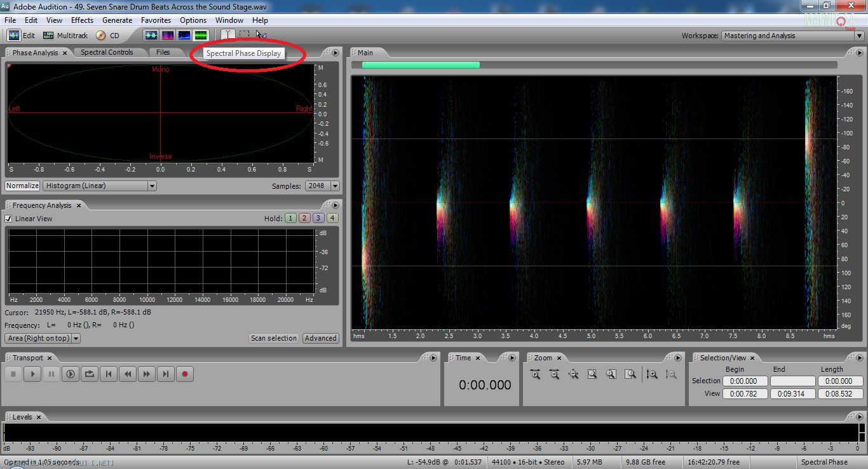The image size is (868, 469).
Task: Click the Scan selection button
Action: click(x=273, y=338)
